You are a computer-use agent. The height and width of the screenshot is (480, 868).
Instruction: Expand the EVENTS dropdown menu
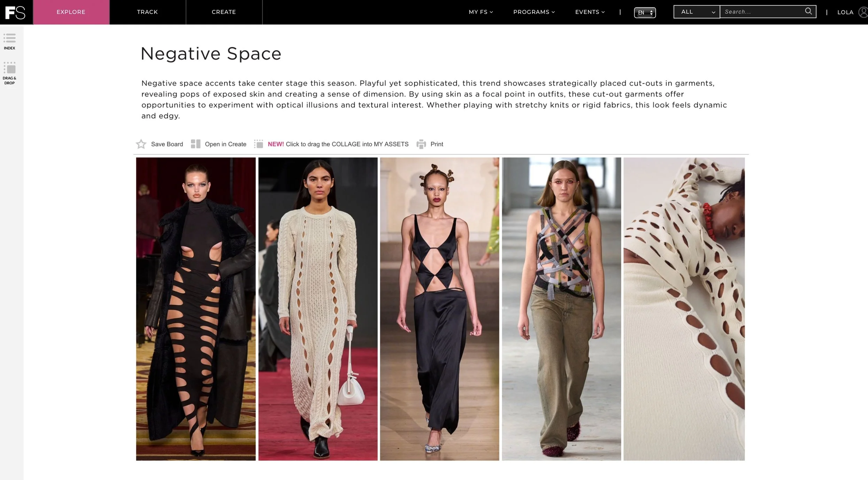click(590, 12)
